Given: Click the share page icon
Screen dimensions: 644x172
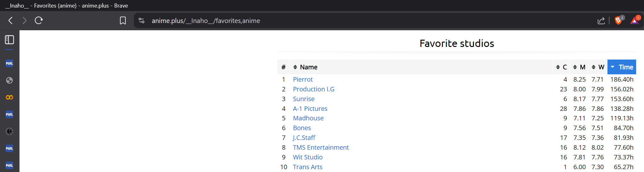Looking at the screenshot, I should [x=601, y=21].
